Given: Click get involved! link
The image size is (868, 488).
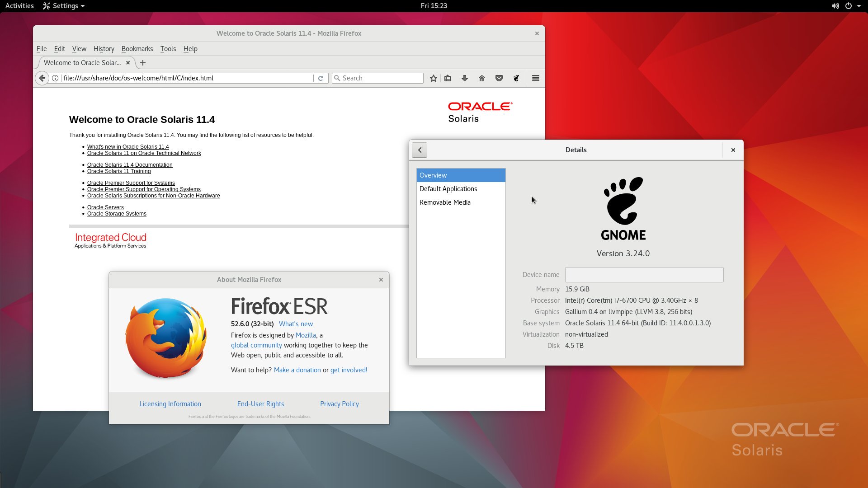Looking at the screenshot, I should coord(349,370).
